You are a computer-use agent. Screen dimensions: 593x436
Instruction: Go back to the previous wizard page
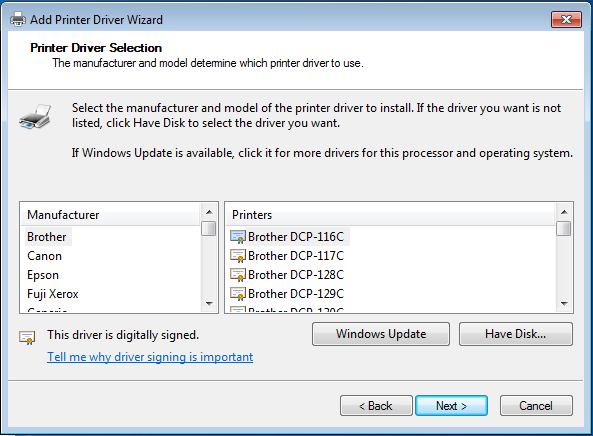[x=376, y=406]
